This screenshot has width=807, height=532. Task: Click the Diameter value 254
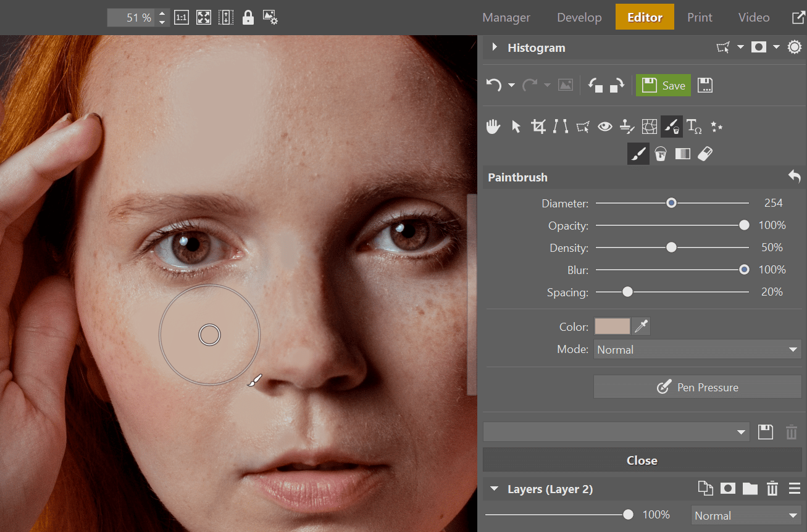[773, 203]
